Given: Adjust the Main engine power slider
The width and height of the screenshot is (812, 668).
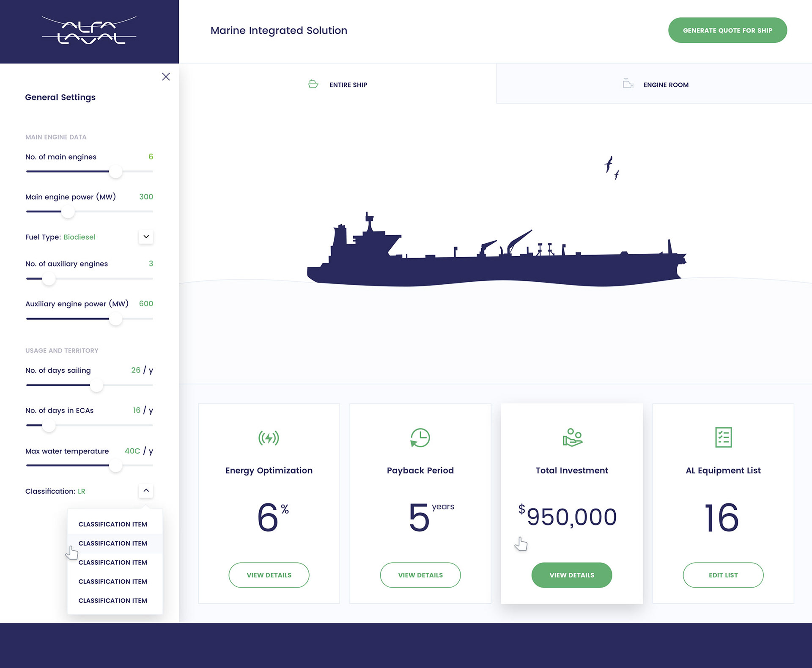Looking at the screenshot, I should pos(68,212).
